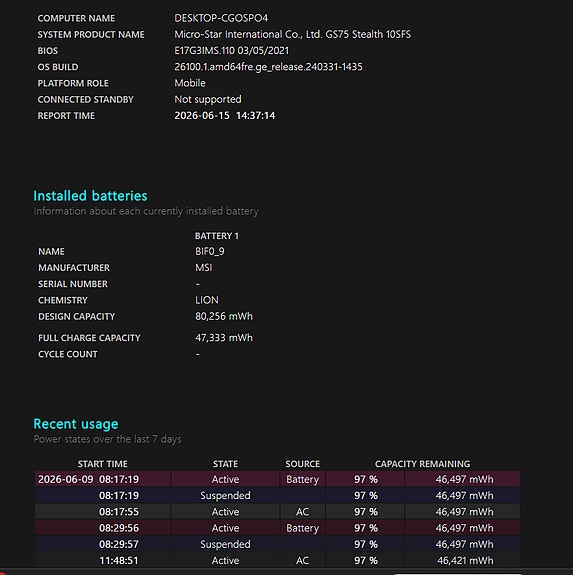This screenshot has width=573, height=575.
Task: Click the CAPACITY REMAINING column header
Action: (422, 464)
